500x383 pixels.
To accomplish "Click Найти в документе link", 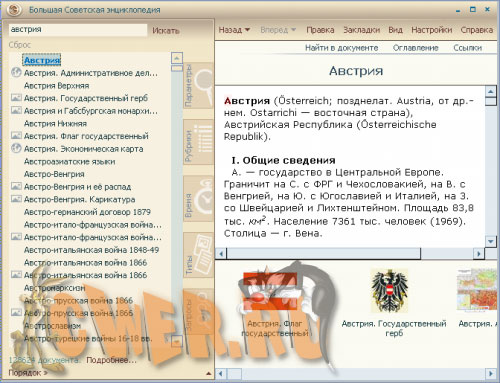I will coord(341,48).
